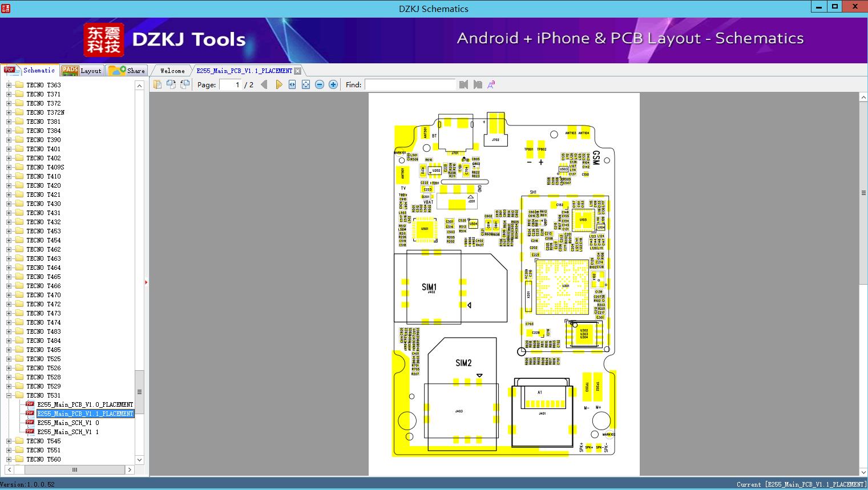The height and width of the screenshot is (490, 868).
Task: Go to the next page arrow
Action: point(278,84)
